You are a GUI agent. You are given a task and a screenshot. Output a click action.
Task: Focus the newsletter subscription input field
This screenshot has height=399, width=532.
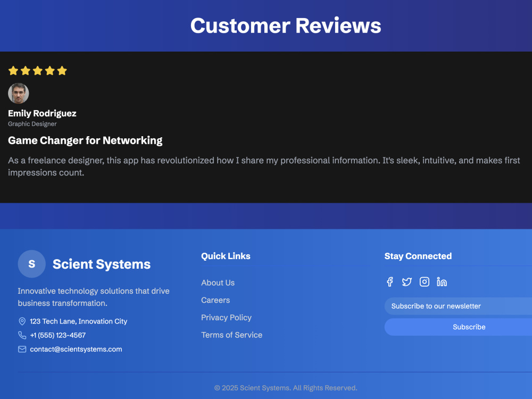(458, 306)
